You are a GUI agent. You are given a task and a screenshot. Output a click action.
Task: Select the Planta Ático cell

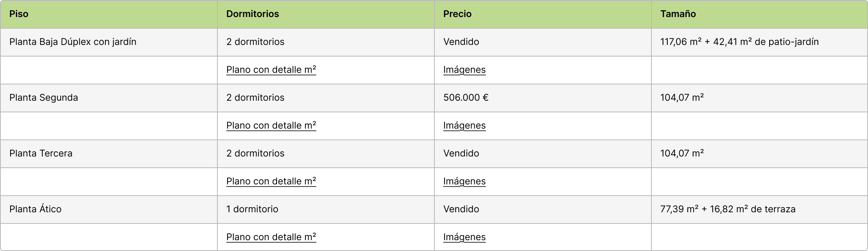pos(36,209)
